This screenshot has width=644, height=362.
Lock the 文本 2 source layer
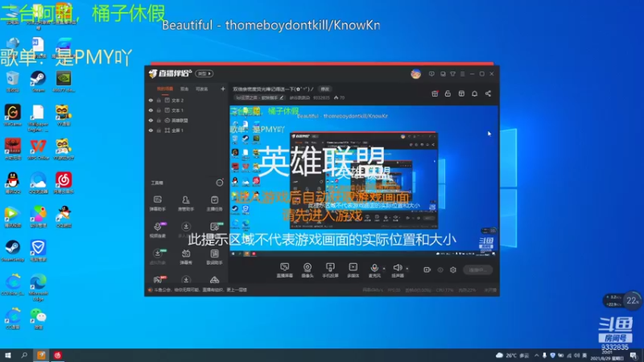[x=159, y=100]
